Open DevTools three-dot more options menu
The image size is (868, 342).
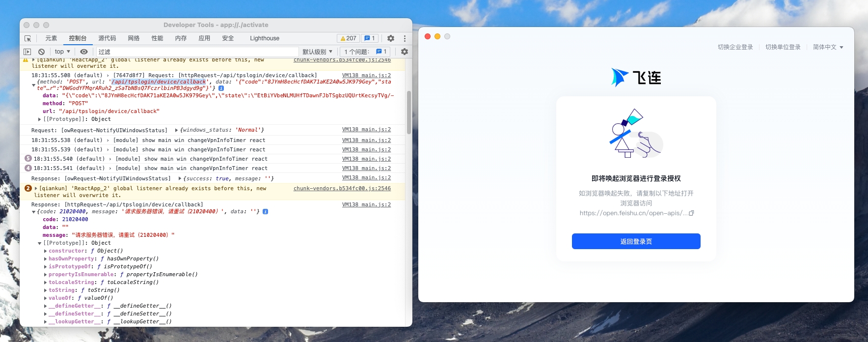pyautogui.click(x=405, y=38)
